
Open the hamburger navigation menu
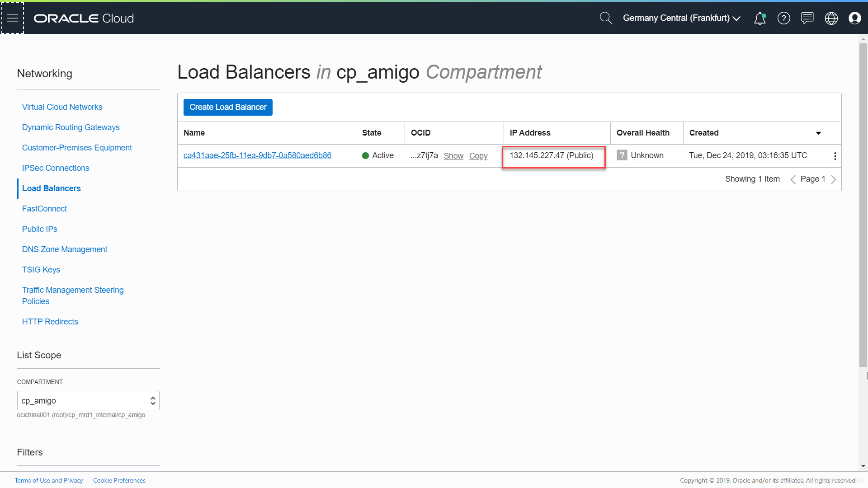pos(13,18)
